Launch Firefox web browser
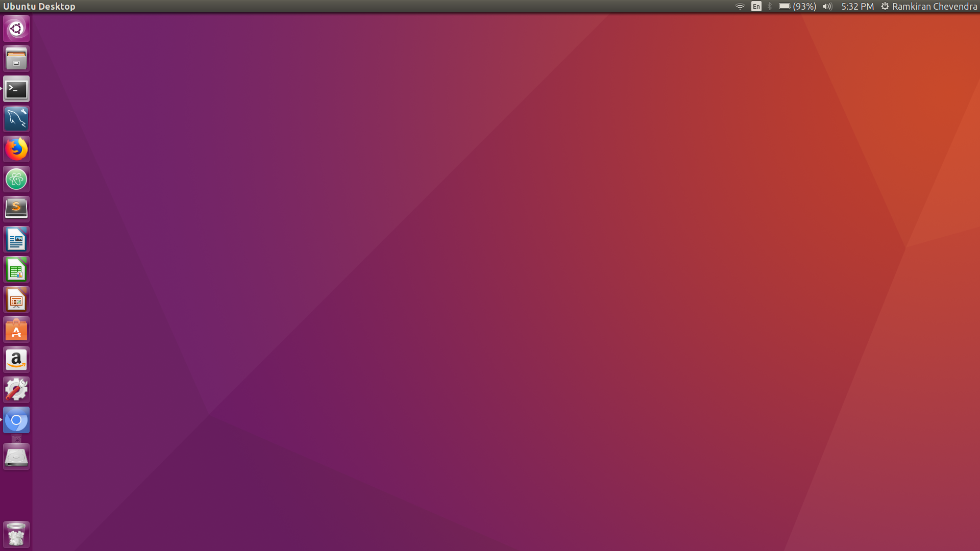The image size is (980, 551). 16,149
